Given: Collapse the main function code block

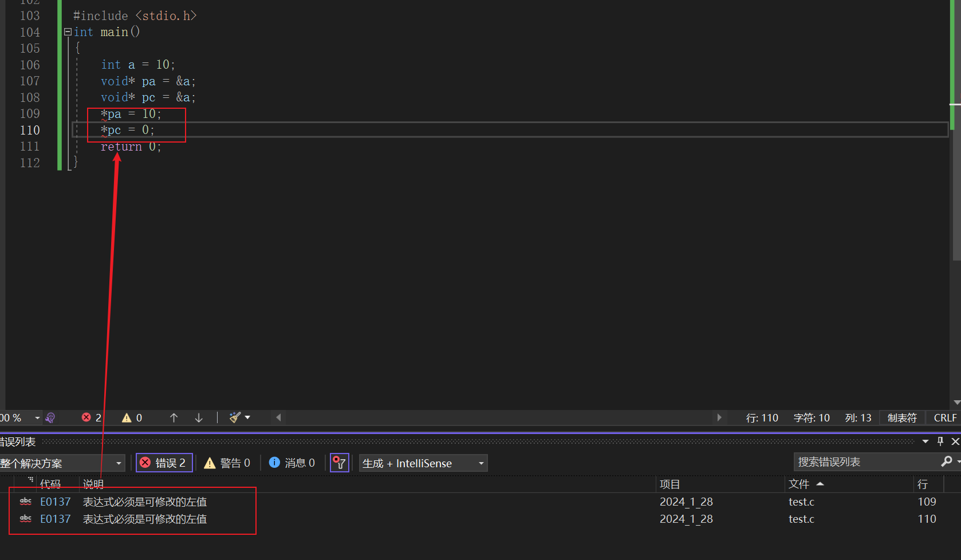Looking at the screenshot, I should tap(68, 32).
